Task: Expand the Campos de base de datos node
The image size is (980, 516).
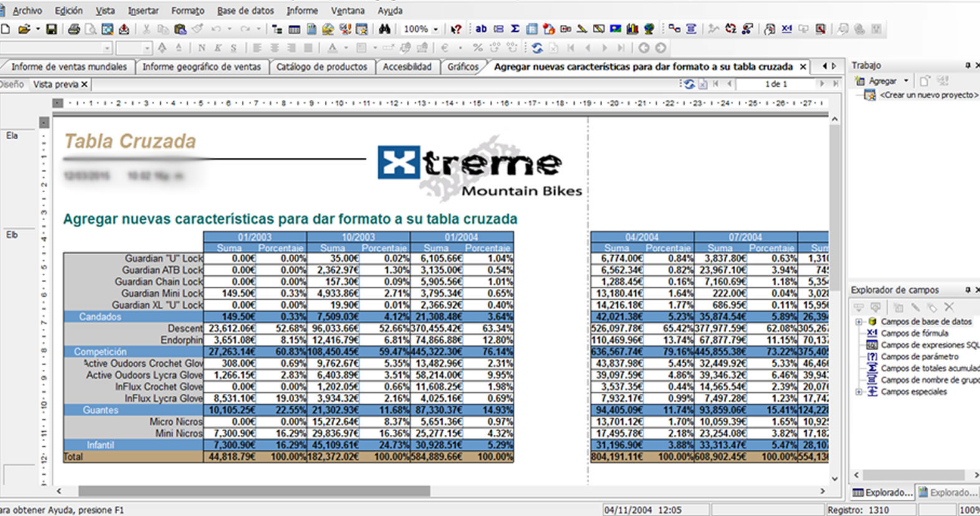Action: pyautogui.click(x=858, y=322)
